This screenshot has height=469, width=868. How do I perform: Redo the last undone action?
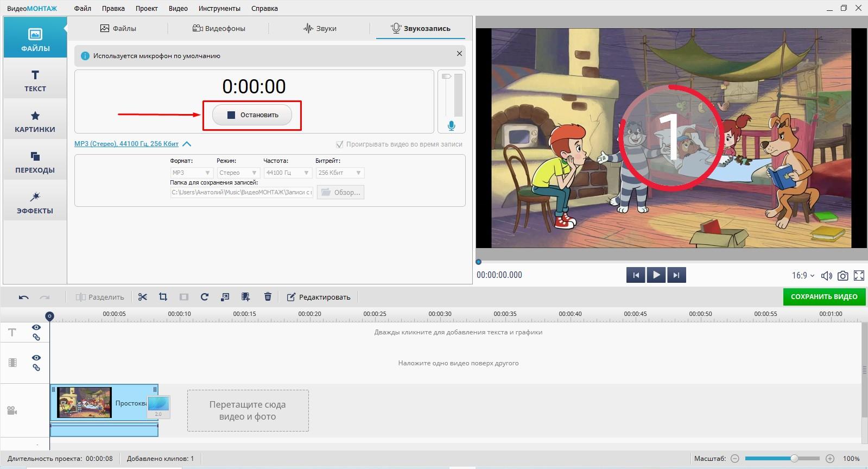[x=45, y=297]
